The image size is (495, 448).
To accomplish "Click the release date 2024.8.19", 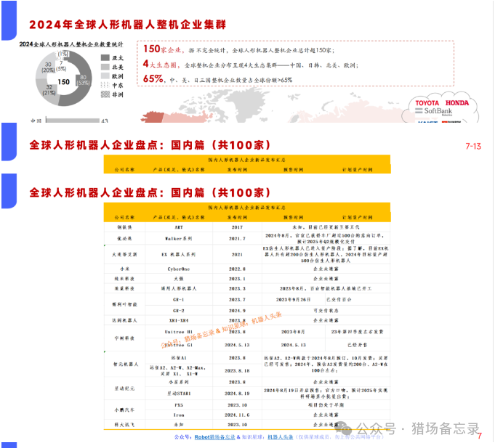I will [x=237, y=394].
